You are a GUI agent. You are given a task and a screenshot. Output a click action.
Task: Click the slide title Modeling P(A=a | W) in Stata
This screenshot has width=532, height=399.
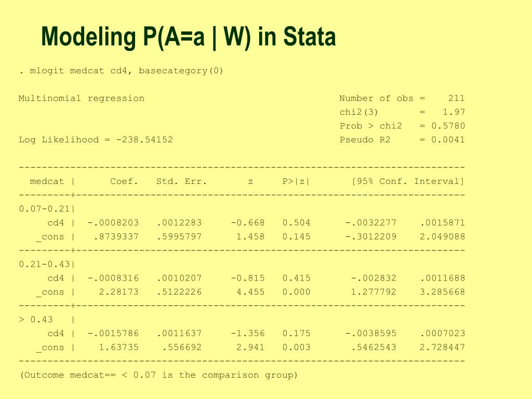[188, 37]
